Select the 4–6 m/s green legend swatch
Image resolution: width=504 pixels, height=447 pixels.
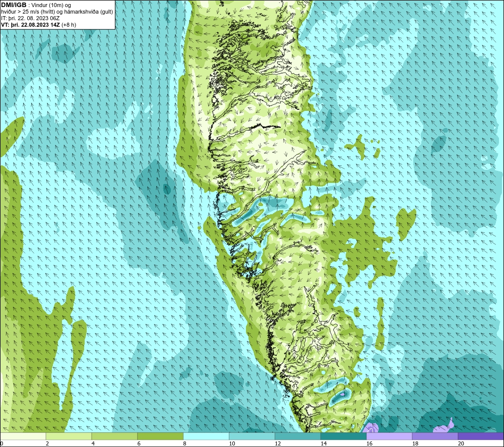pos(114,436)
